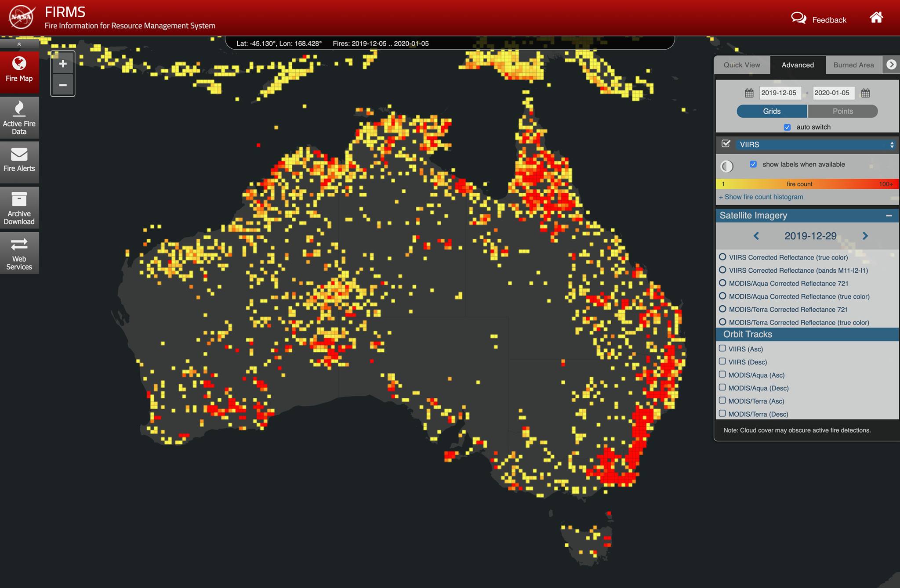Open Active Fire Data
Image resolution: width=900 pixels, height=588 pixels.
[x=19, y=118]
